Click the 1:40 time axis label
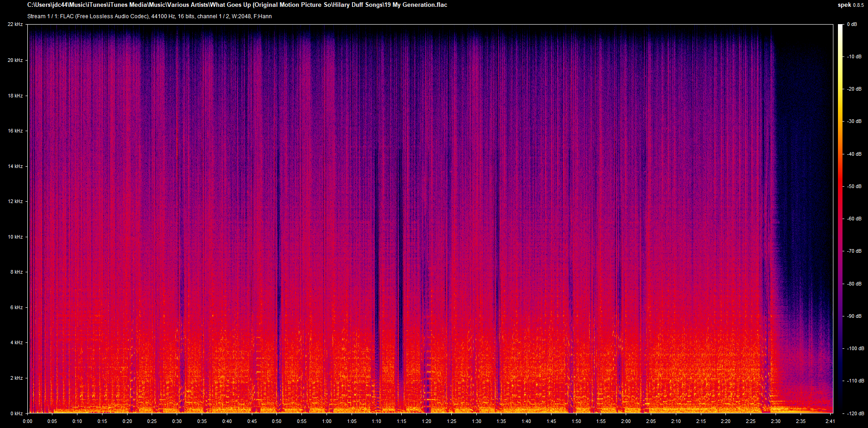 coord(526,421)
